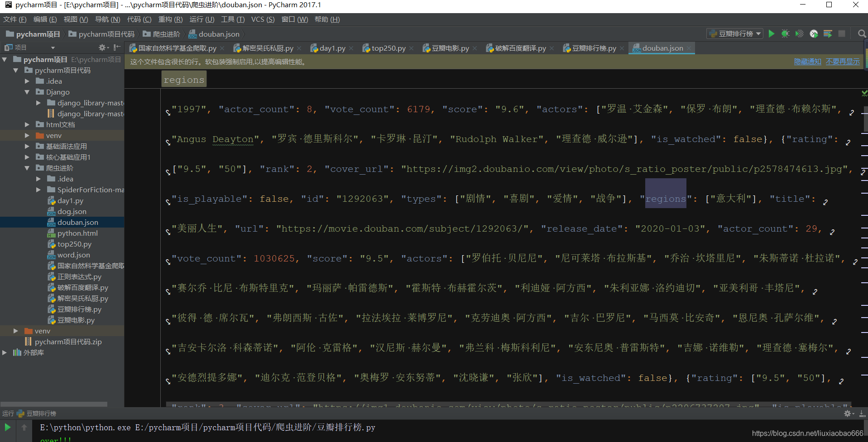Screen dimensions: 868x442
Task: Expand the html文档 folder arrow
Action: click(27, 124)
